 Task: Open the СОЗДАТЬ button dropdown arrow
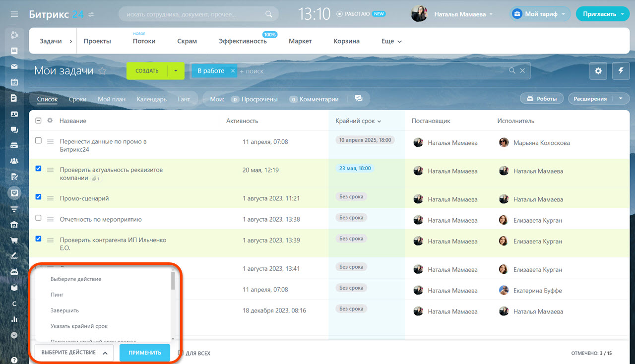point(176,71)
